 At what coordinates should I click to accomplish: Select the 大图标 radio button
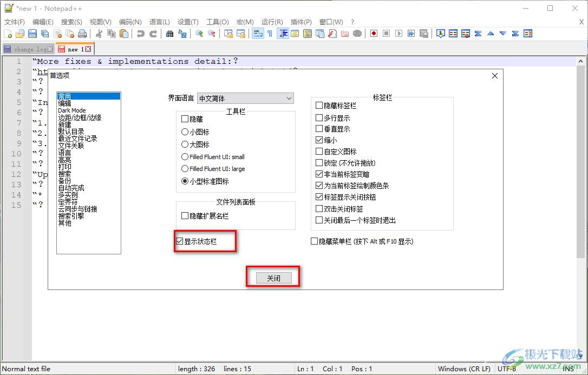tap(185, 144)
